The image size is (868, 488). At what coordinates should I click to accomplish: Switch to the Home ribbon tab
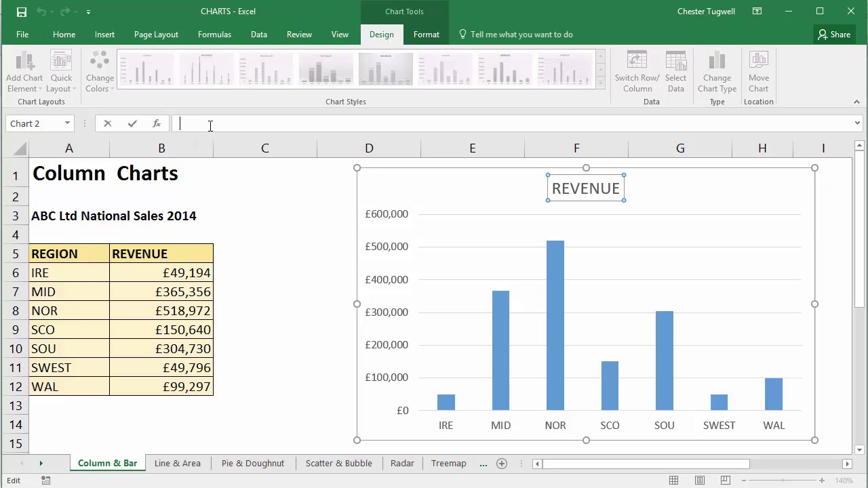click(64, 35)
